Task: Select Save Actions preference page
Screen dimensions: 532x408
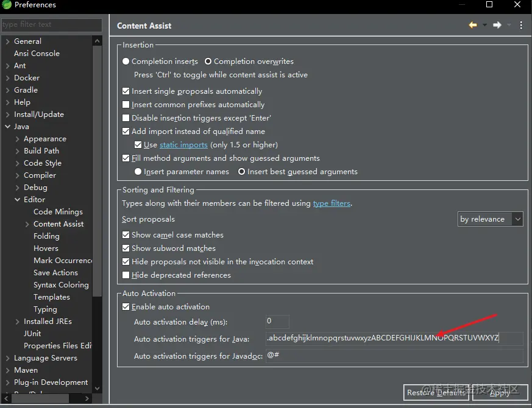Action: tap(55, 273)
